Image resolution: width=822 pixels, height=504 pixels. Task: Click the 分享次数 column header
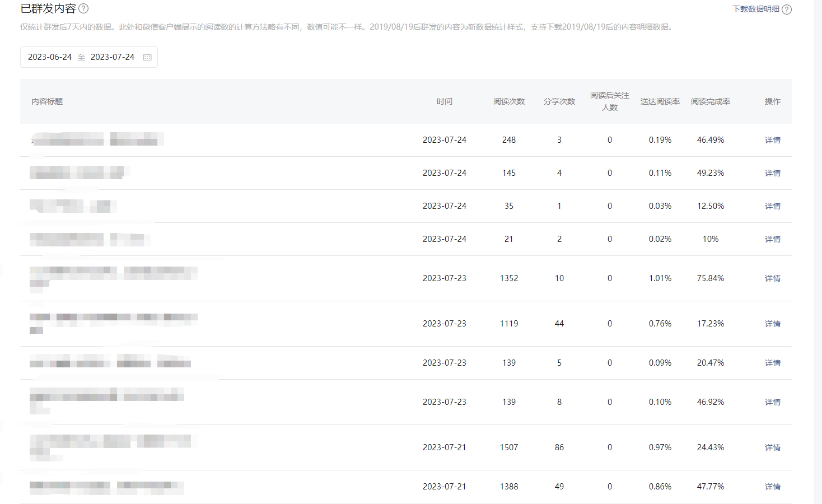(x=559, y=101)
